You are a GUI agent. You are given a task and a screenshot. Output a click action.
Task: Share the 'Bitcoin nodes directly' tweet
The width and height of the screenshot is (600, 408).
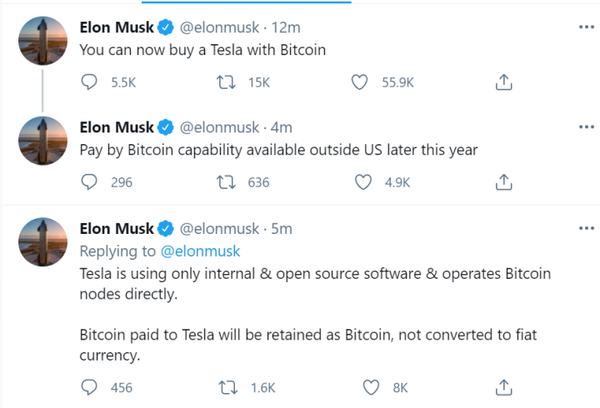(504, 387)
